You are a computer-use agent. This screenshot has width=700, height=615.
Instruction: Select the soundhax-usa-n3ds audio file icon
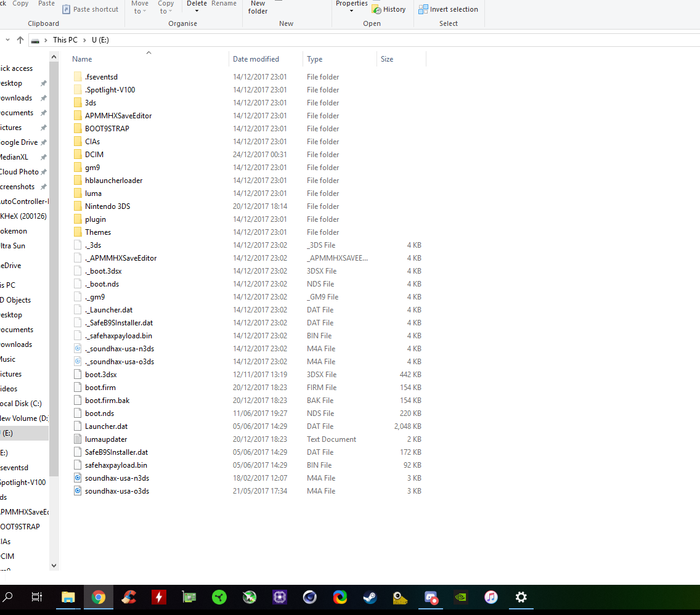point(78,478)
